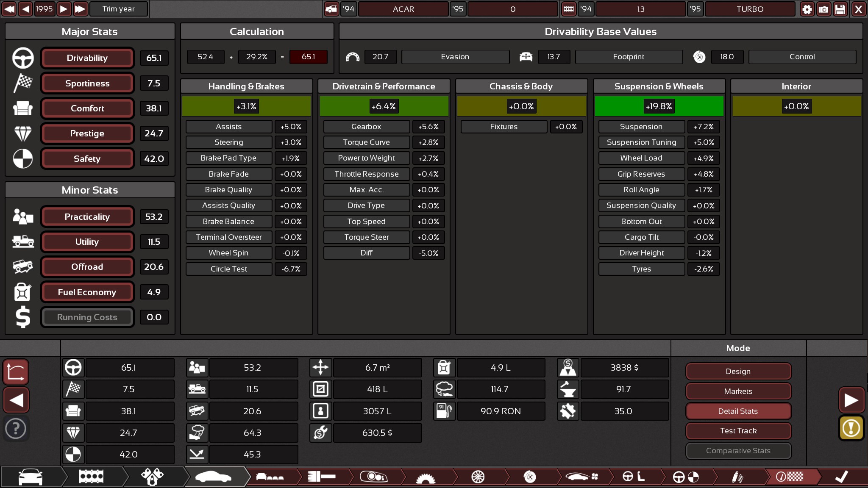Click the fuel pump 90.9 RON icon
The width and height of the screenshot is (868, 488).
(x=444, y=411)
